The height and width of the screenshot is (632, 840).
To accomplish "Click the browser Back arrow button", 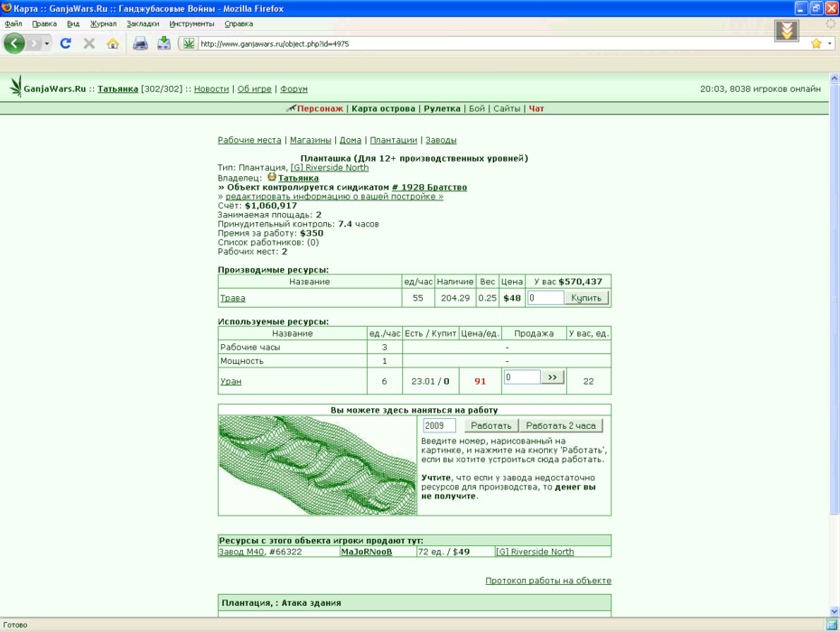I will pos(14,43).
